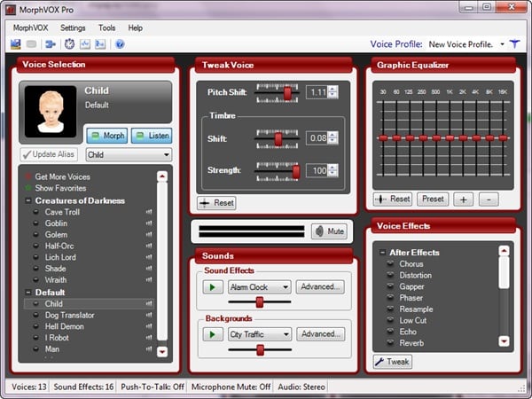Open the Settings menu
The height and width of the screenshot is (399, 532).
[x=73, y=27]
